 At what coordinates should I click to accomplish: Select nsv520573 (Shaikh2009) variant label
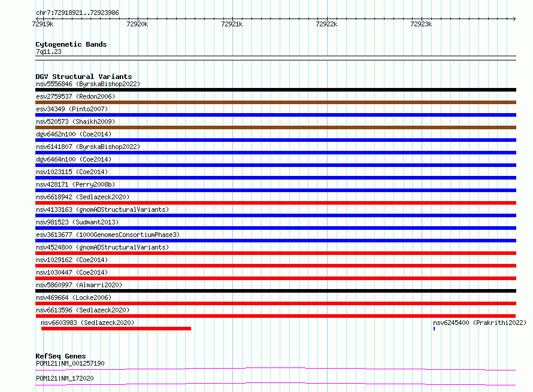pyautogui.click(x=75, y=121)
